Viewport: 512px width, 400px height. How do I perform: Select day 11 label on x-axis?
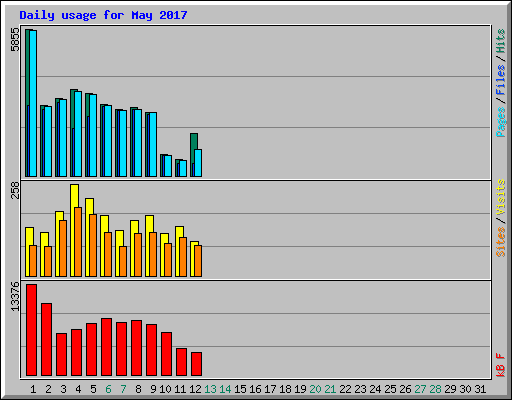180,389
